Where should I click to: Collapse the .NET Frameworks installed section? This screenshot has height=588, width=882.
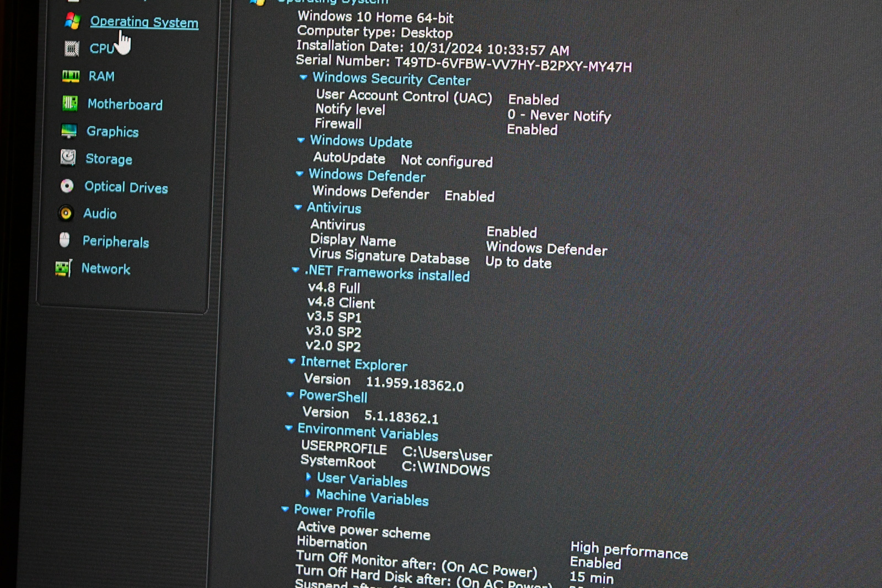(295, 269)
